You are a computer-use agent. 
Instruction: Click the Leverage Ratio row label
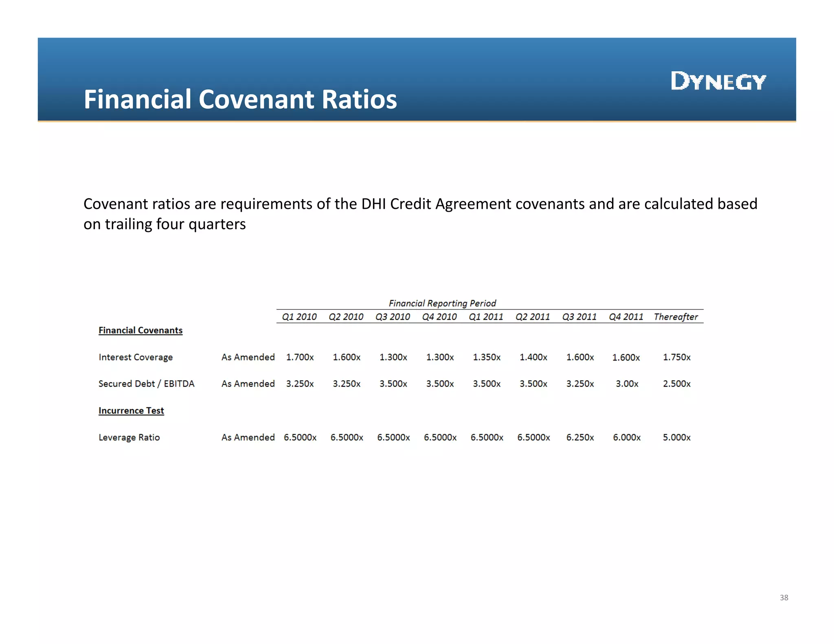129,438
